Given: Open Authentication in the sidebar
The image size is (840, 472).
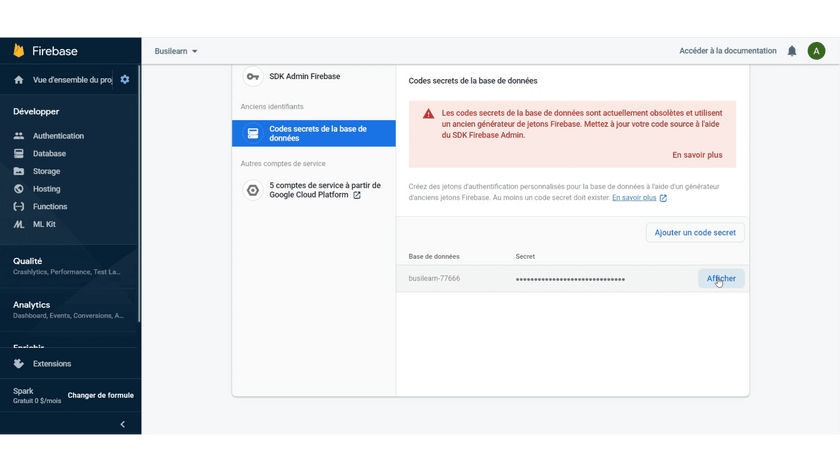Looking at the screenshot, I should pyautogui.click(x=58, y=136).
